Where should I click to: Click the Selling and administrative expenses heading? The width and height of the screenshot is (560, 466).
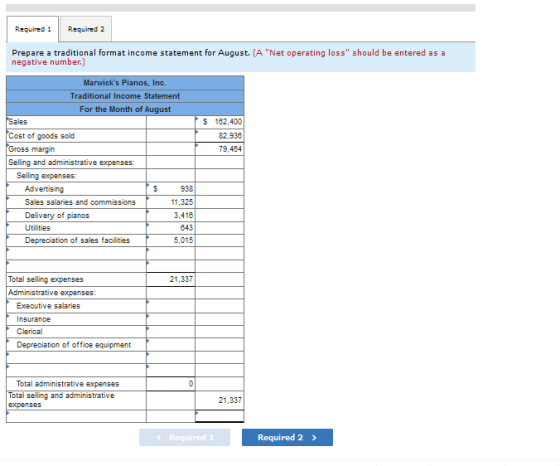click(x=71, y=162)
